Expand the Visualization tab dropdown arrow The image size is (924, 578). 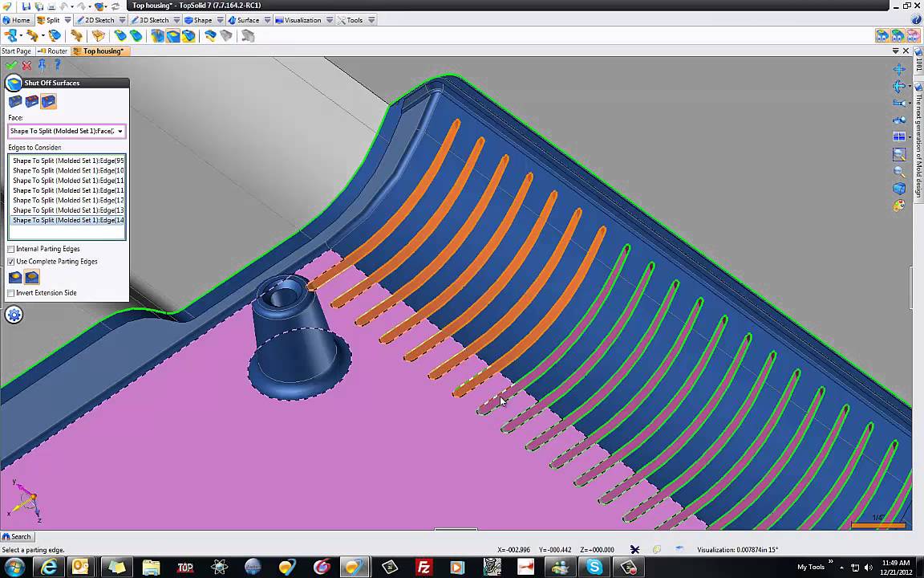coord(330,20)
